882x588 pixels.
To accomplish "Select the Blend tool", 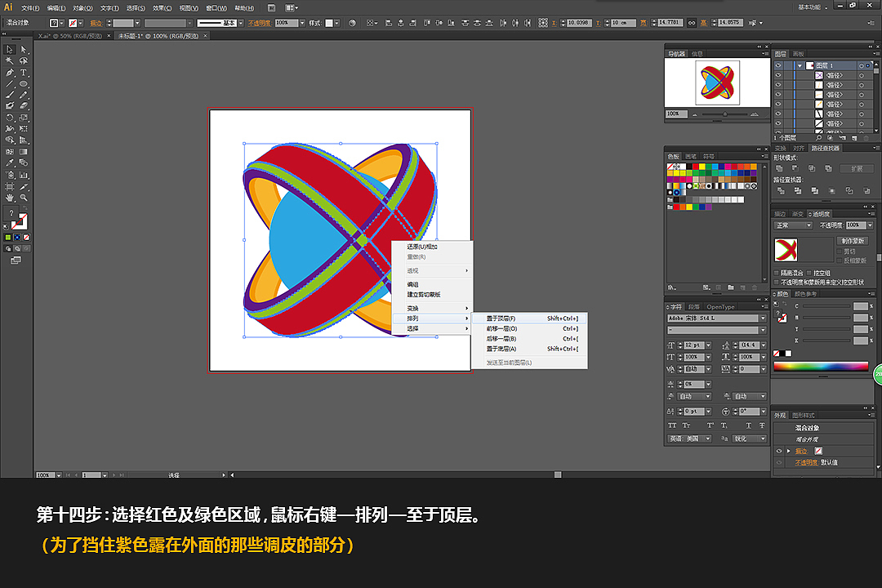I will 24,163.
